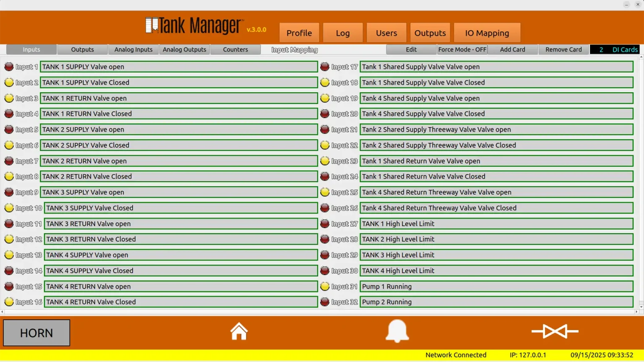Click the Input 31 status indicator
This screenshot has height=362, width=644.
(325, 287)
